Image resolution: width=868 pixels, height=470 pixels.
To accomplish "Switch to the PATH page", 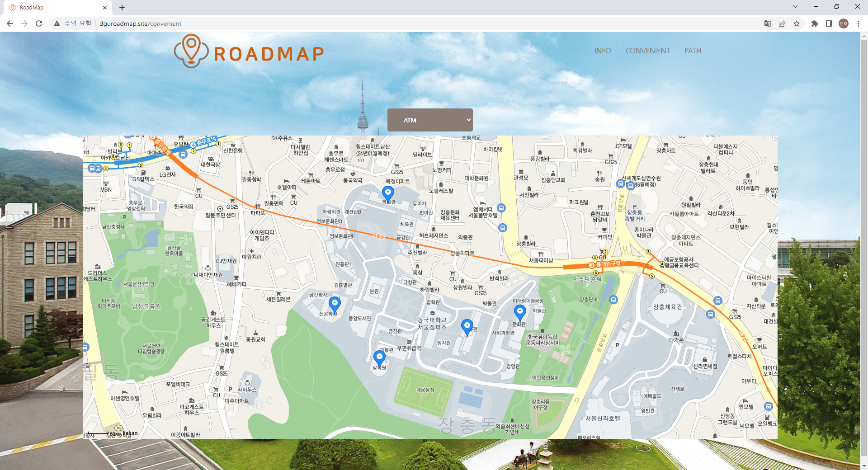I will (x=693, y=51).
